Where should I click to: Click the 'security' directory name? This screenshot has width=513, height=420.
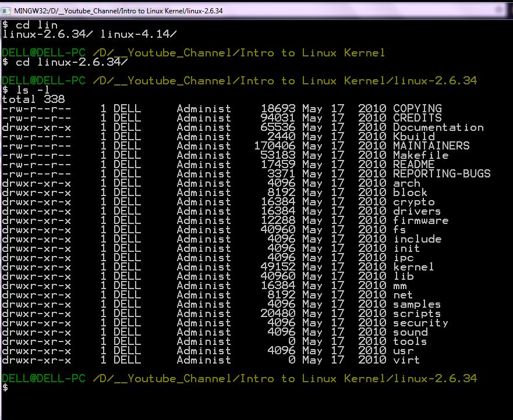tap(421, 323)
